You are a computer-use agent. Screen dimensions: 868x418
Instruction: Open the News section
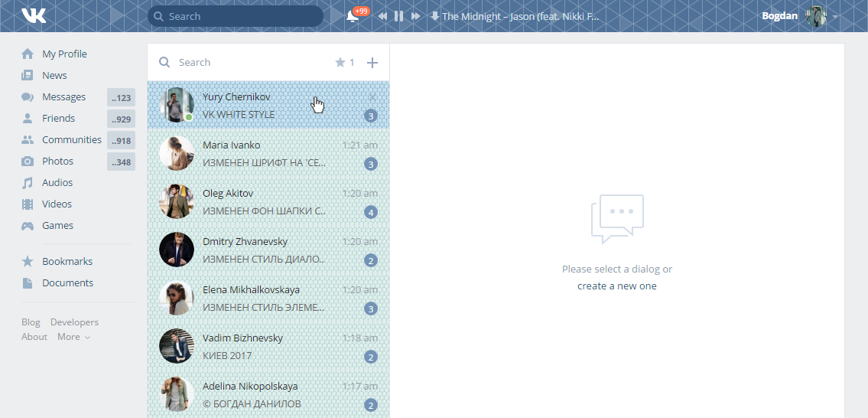point(54,75)
